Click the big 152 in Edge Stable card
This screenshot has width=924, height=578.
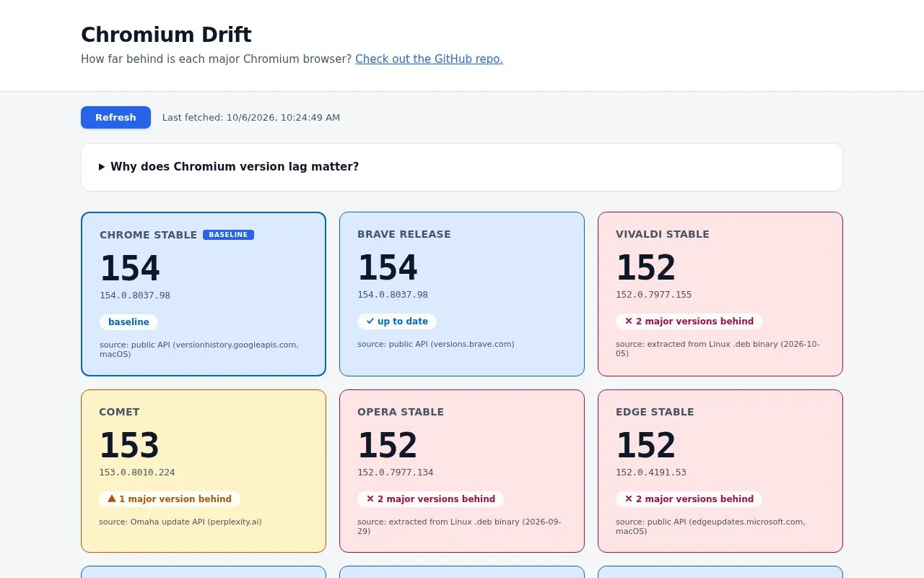(646, 446)
